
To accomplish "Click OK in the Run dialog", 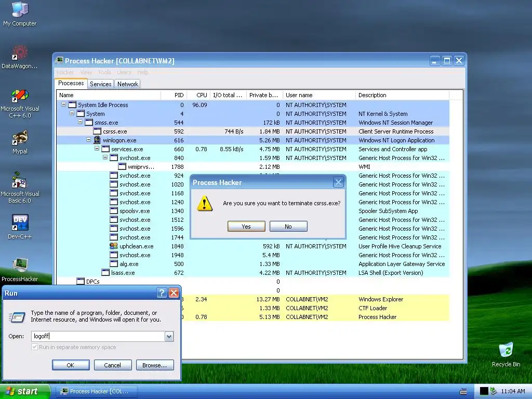I will (71, 365).
